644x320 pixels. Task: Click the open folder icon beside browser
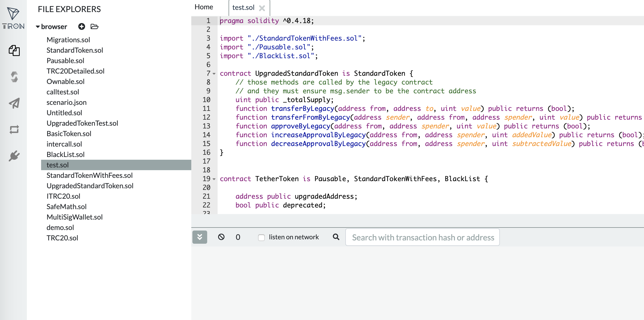pyautogui.click(x=95, y=27)
